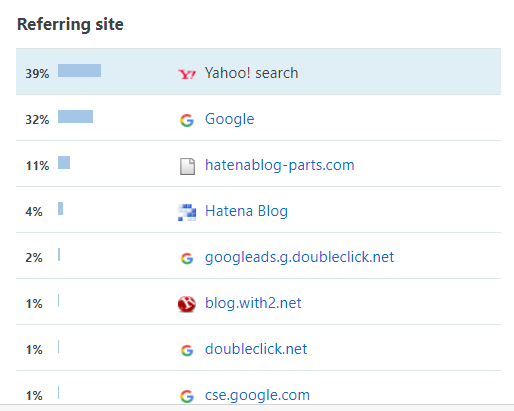Image resolution: width=514 pixels, height=411 pixels.
Task: Click the red blog.with2.net favicon
Action: pos(187,304)
